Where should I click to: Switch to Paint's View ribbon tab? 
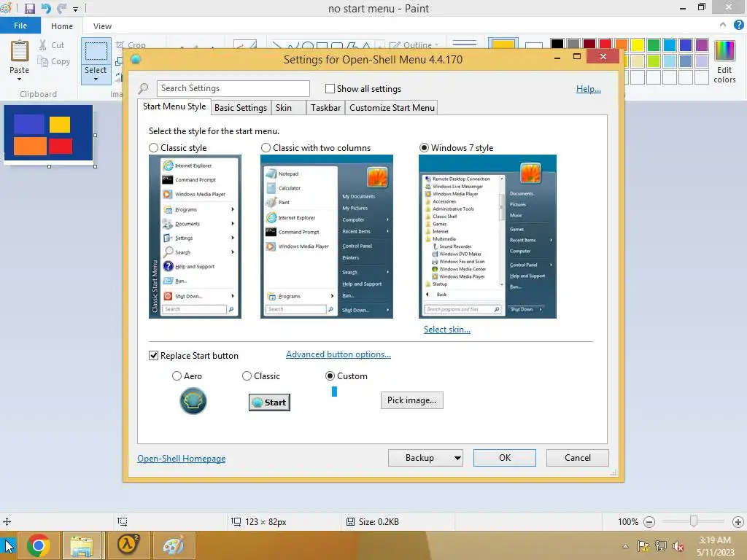tap(102, 26)
